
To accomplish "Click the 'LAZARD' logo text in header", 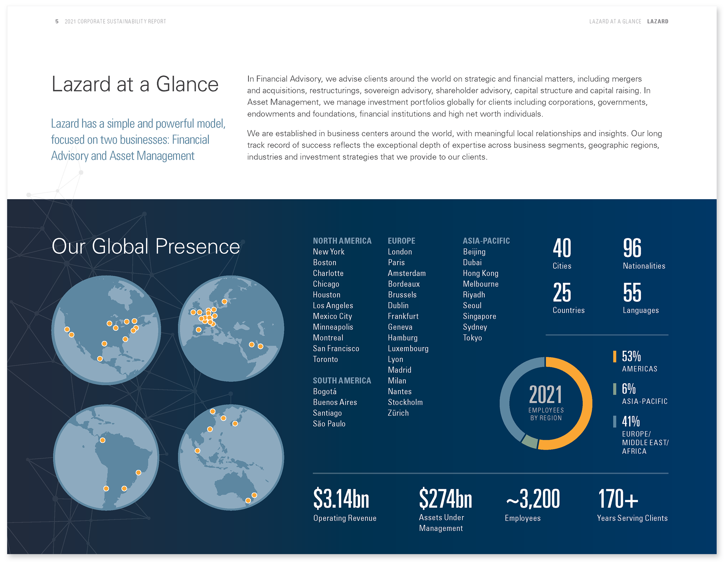I will coord(657,21).
